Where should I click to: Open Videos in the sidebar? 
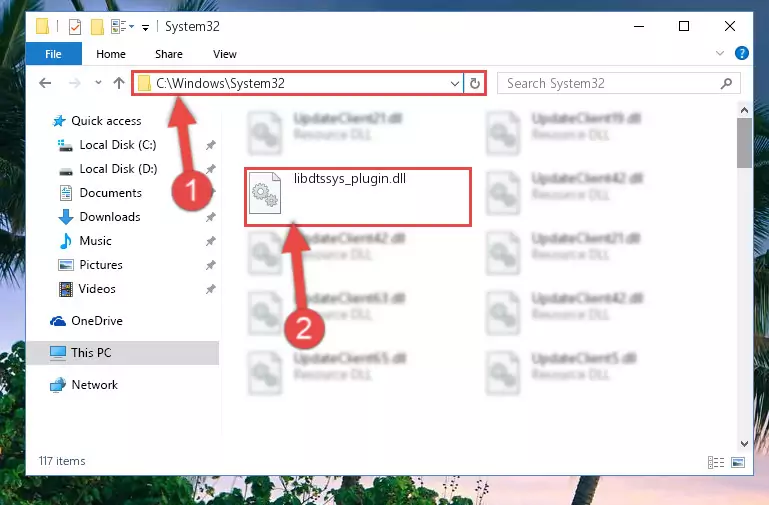97,289
